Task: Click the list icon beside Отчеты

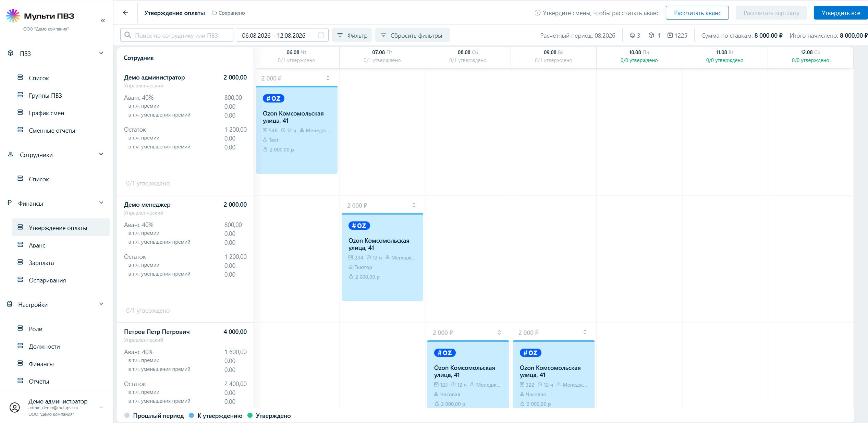Action: click(x=20, y=381)
